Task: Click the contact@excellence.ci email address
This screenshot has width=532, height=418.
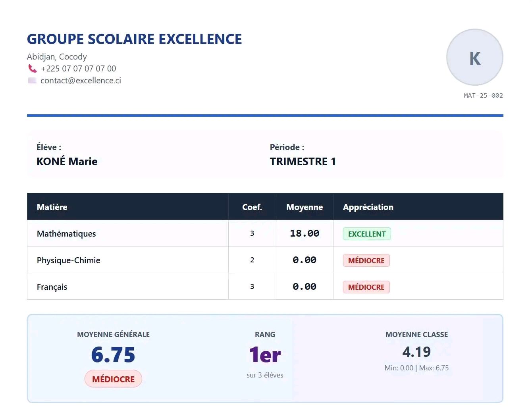Action: (x=81, y=81)
